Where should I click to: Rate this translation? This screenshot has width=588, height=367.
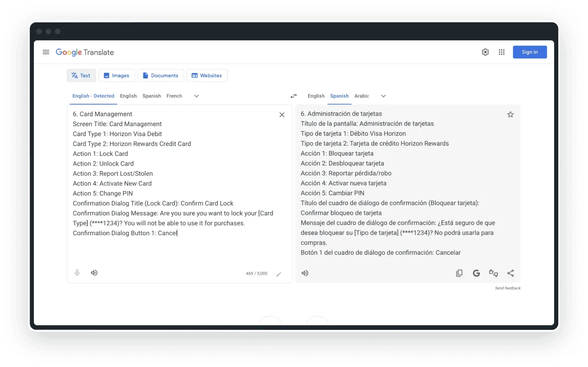click(493, 273)
